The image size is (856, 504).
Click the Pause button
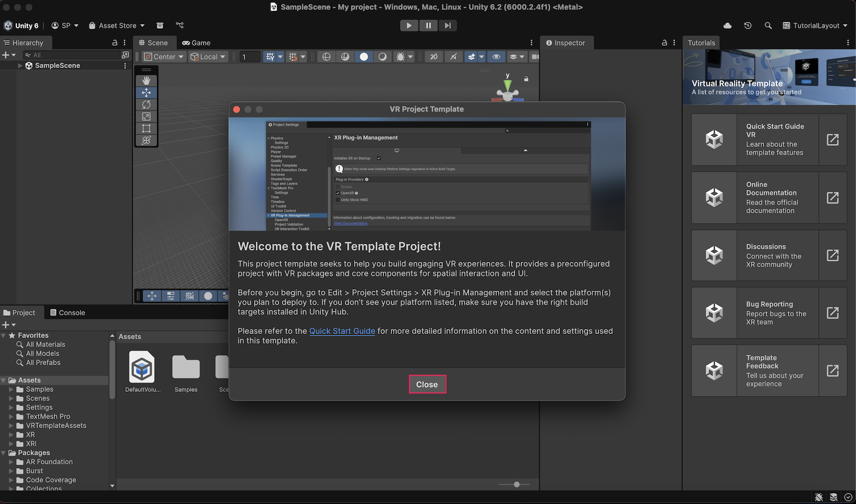tap(428, 26)
